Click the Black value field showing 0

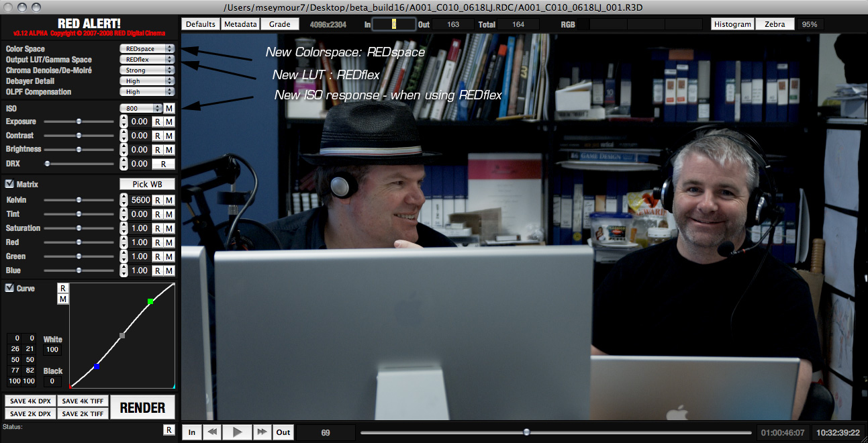click(x=52, y=381)
